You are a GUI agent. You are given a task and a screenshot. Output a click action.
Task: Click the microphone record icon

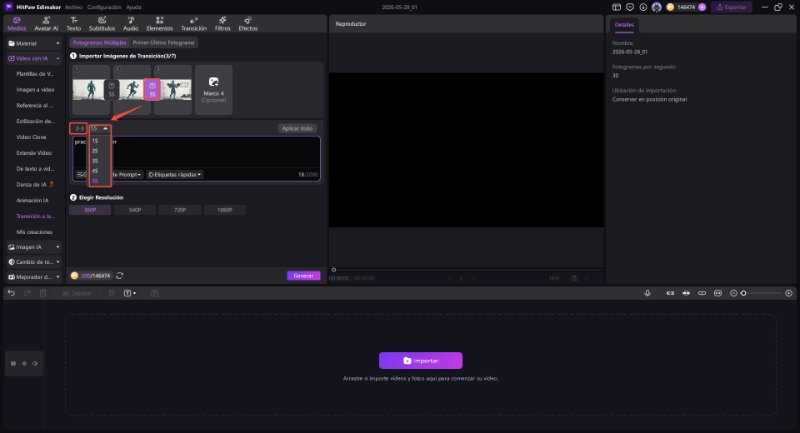click(x=647, y=293)
